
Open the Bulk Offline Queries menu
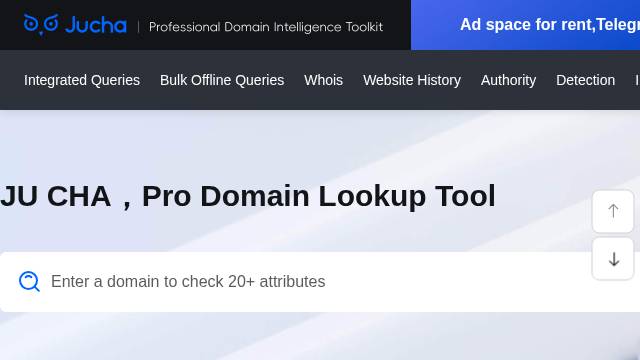point(222,80)
